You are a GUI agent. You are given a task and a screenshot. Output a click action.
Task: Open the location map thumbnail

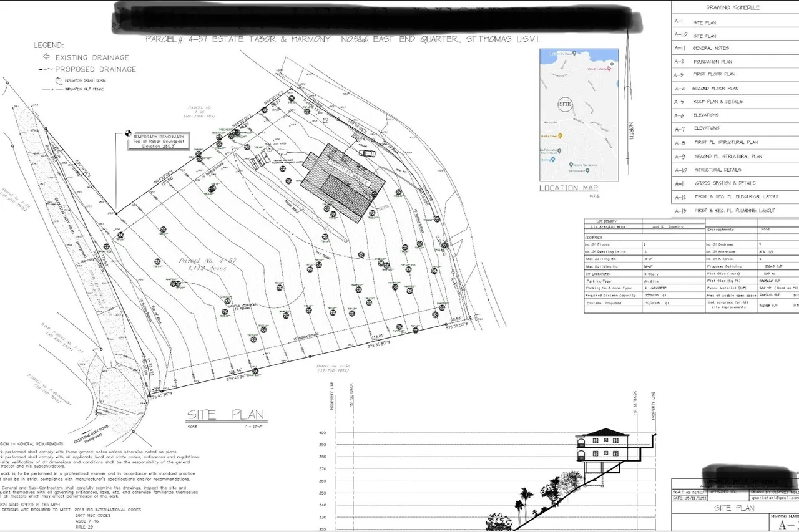(x=579, y=115)
